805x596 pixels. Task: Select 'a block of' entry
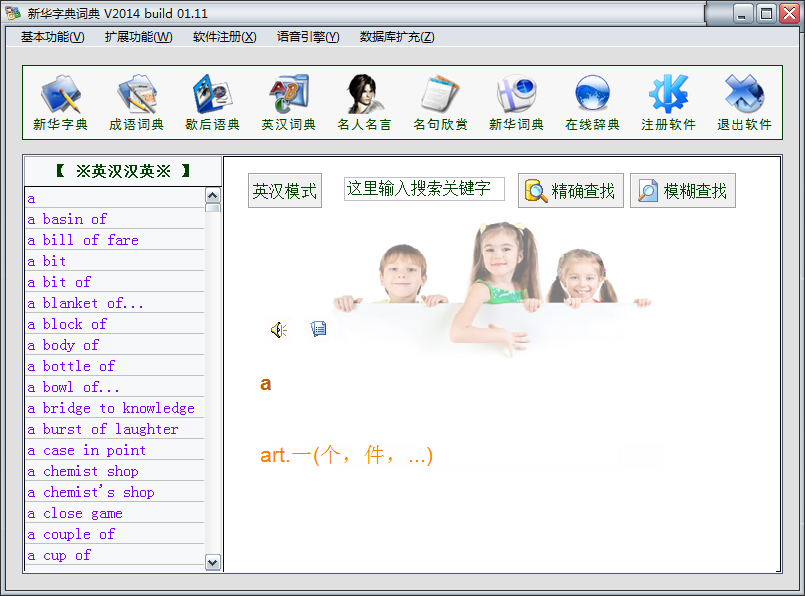click(x=114, y=324)
